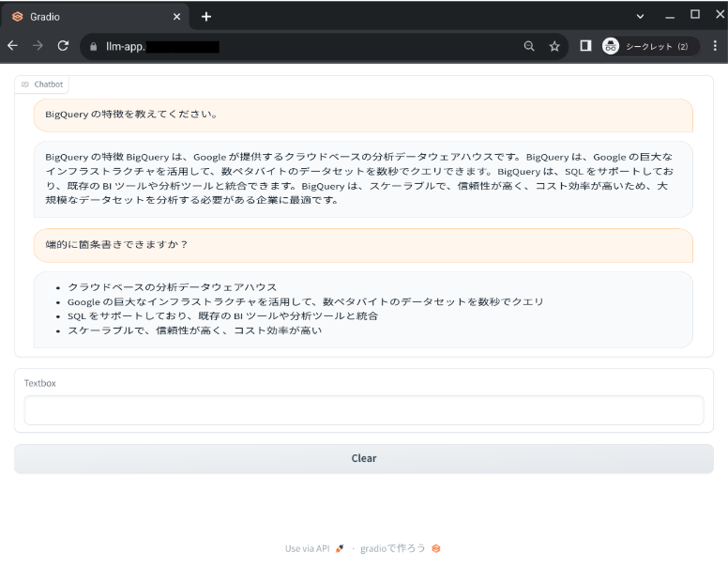Viewport: 728px width, 568px height.
Task: Click the bullet クラウドベースの分析データウェアハウス
Action: pyautogui.click(x=172, y=287)
